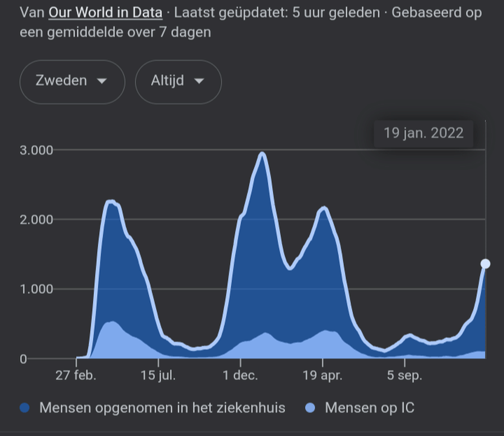Click the '2.000' y-axis label
This screenshot has height=436, width=504.
click(x=36, y=219)
